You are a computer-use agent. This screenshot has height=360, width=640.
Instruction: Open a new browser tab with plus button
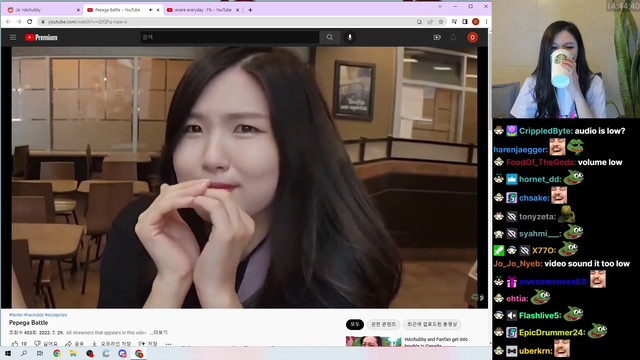coord(250,10)
